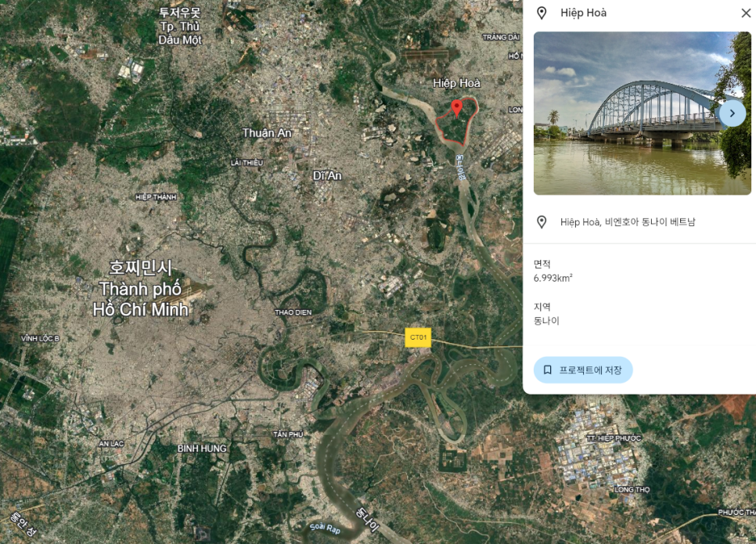Click the 프로젝트에 저장 save button

[x=583, y=369]
